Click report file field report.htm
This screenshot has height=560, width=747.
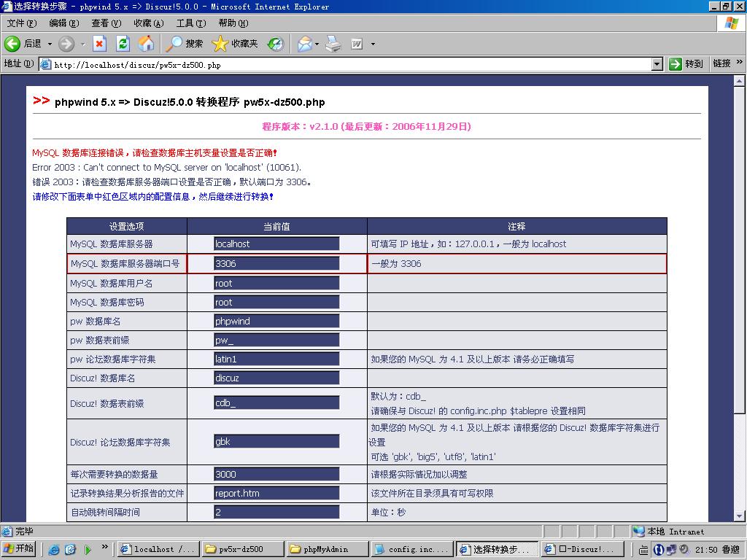point(276,494)
